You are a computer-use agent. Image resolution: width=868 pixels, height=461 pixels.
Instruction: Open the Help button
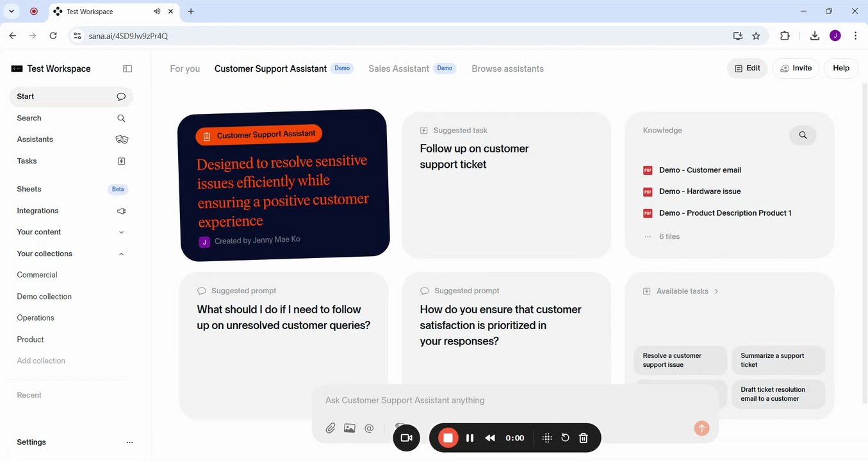coord(841,69)
